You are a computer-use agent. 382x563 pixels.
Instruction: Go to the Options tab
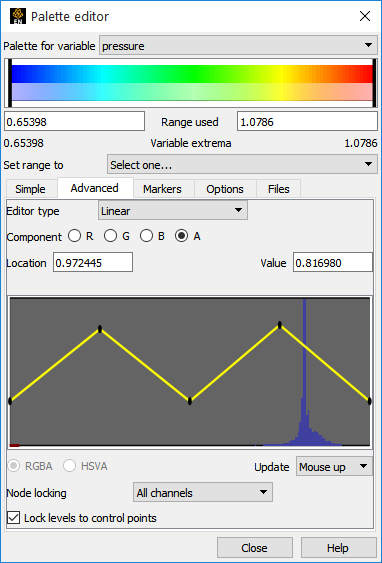click(x=225, y=189)
